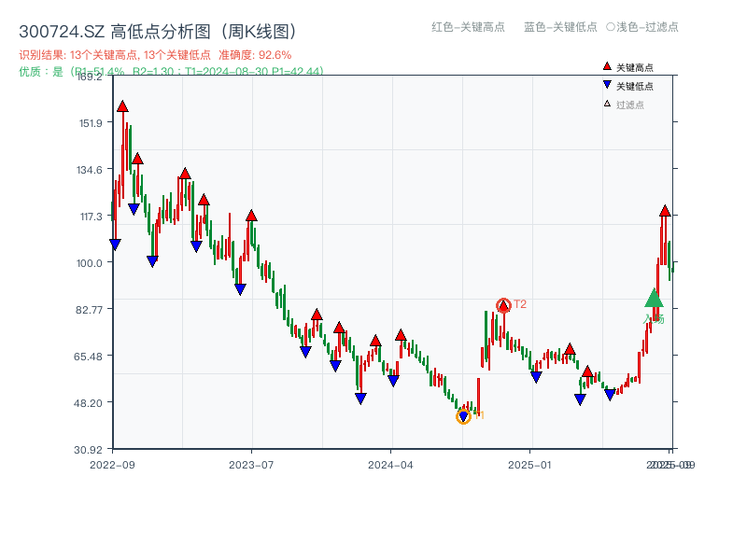Select the red-circled T2 high marker
Screen dimensions: 747x560
503,305
